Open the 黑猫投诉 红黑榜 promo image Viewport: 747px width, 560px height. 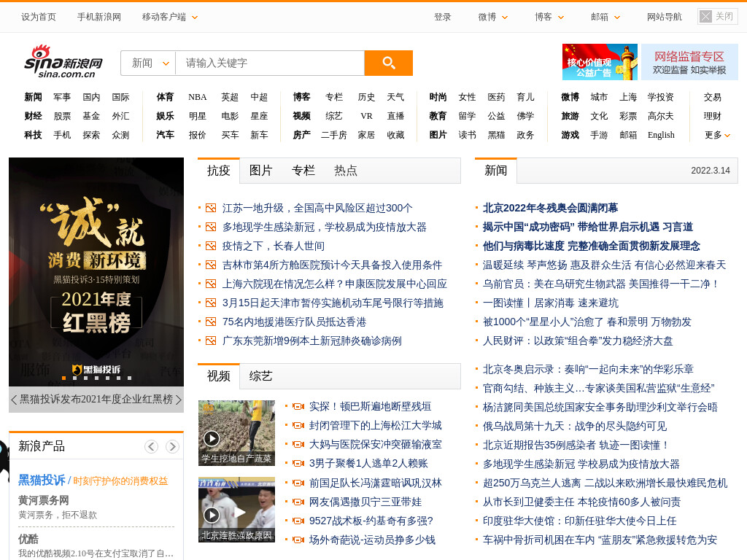(96, 271)
